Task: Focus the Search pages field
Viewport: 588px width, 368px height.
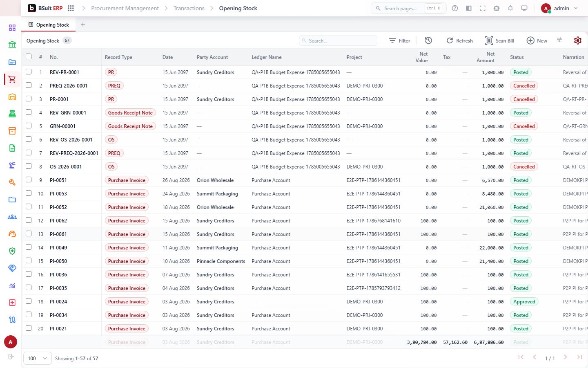Action: point(408,8)
